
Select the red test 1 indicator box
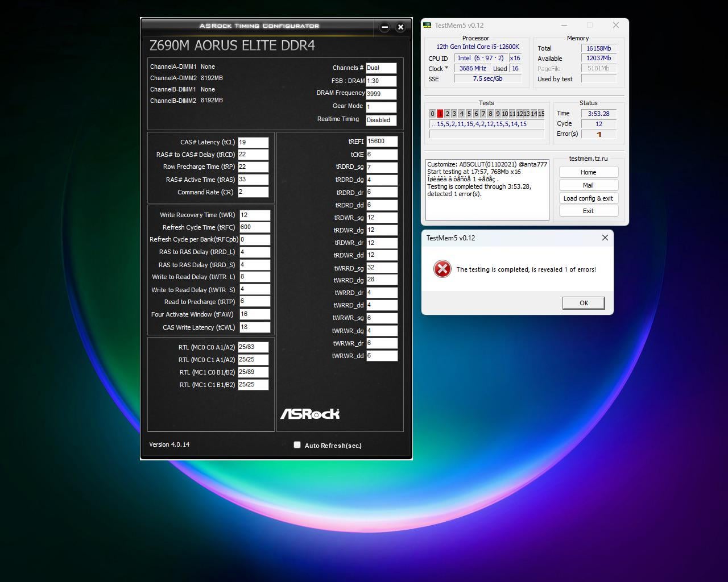tap(440, 114)
